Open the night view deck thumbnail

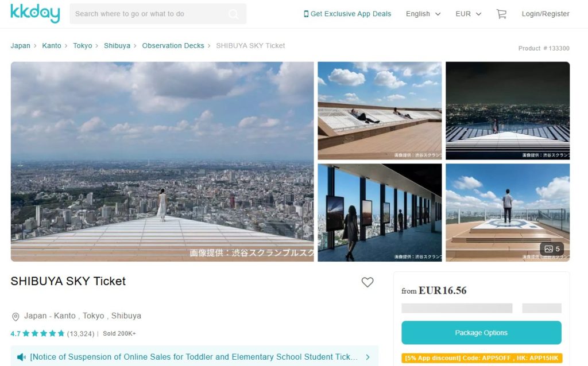tap(508, 111)
